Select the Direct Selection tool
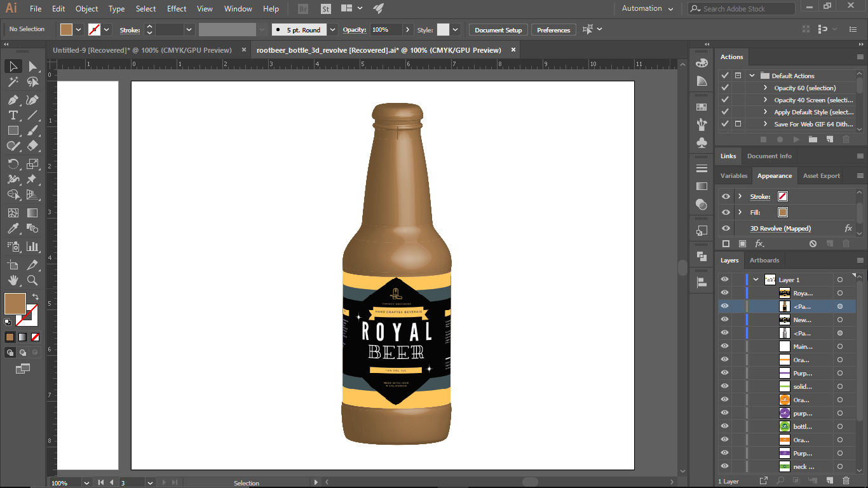Image resolution: width=868 pixels, height=488 pixels. point(32,66)
